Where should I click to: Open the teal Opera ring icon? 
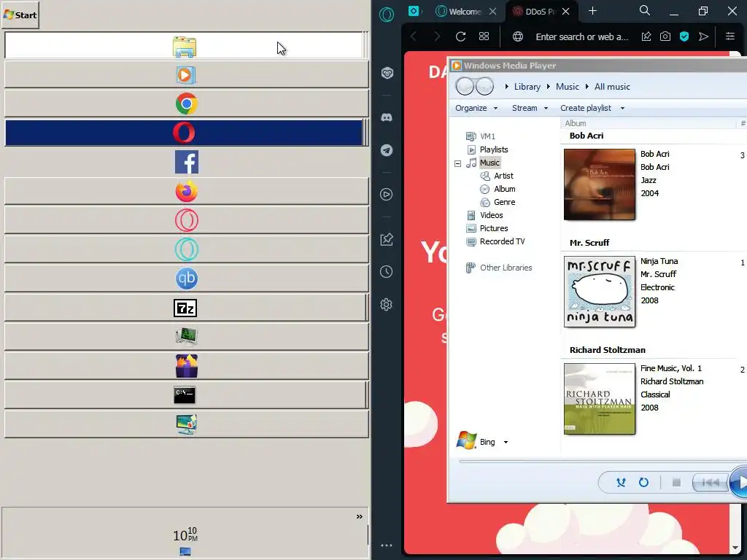(186, 249)
